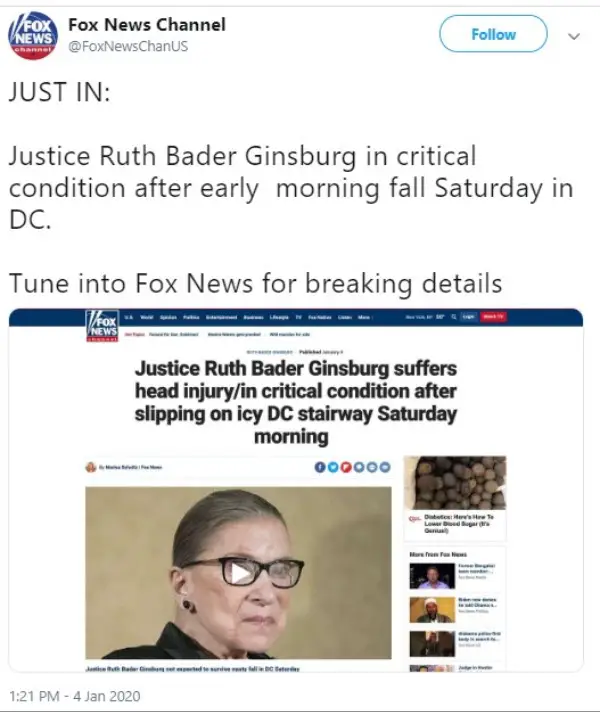Click the Twitter share icon
The height and width of the screenshot is (712, 600).
click(x=333, y=467)
